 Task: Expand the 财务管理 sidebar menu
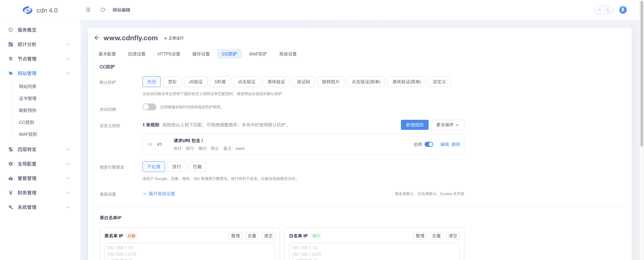68,193
